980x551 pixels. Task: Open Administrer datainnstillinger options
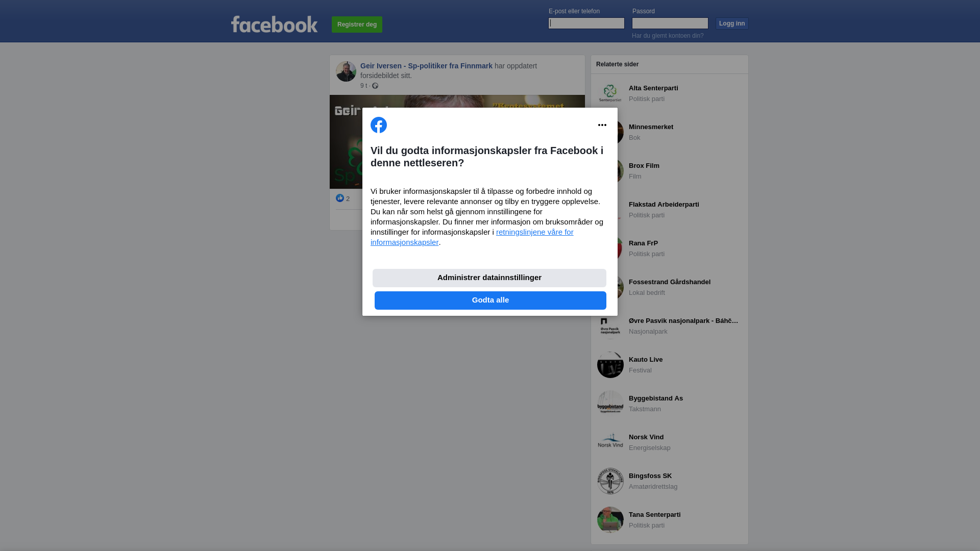click(489, 278)
